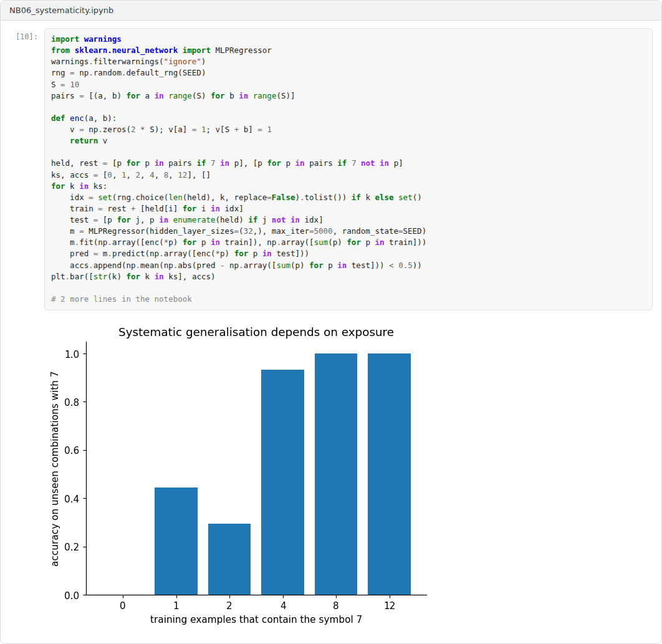Click the 'def enc(a, b):' definition line
Viewport: 662px width, 644px height.
84,118
